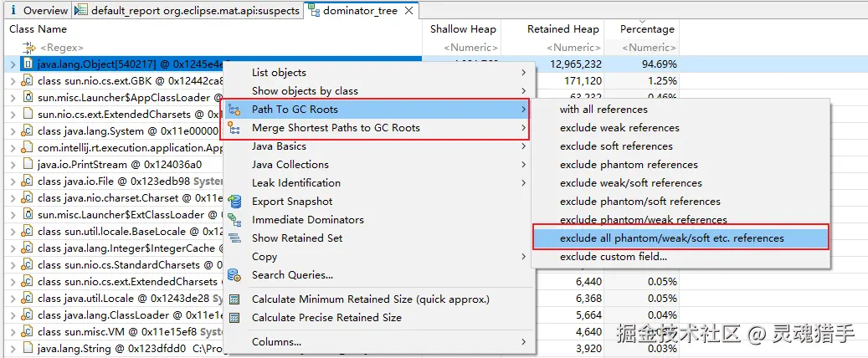Image resolution: width=868 pixels, height=358 pixels.
Task: Click the class icon of StandardCharsets row
Action: tap(28, 264)
